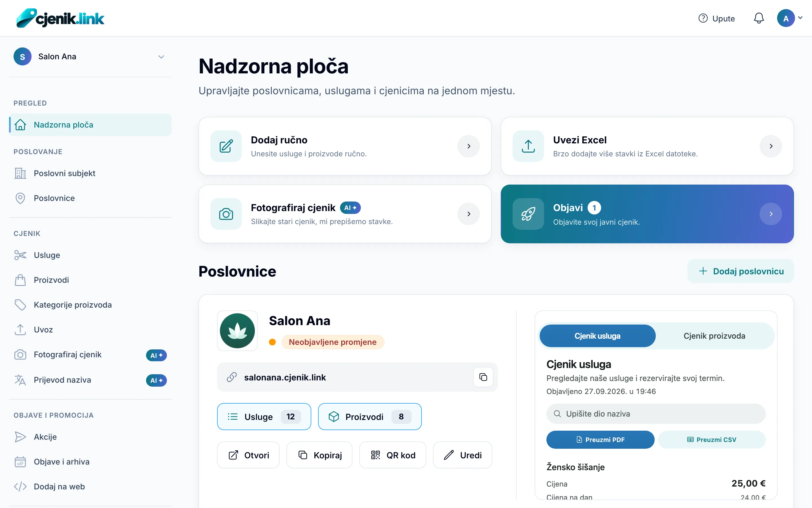Click the Žensko šišanje service title

point(575,467)
